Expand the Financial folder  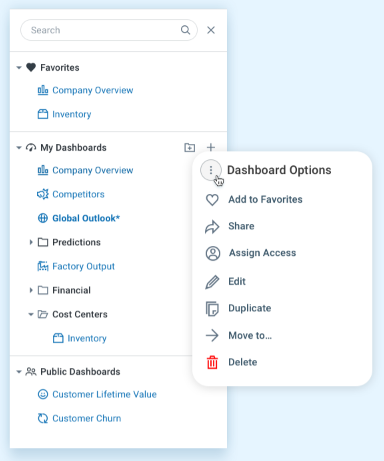coord(31,290)
